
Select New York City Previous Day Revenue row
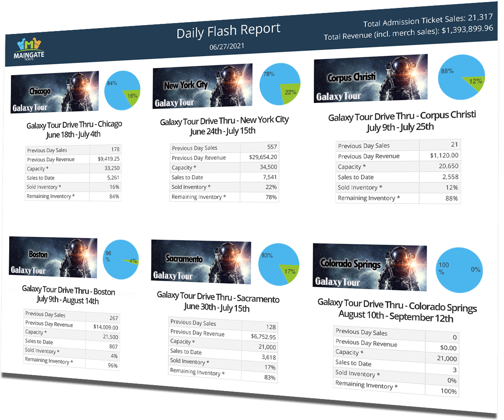(x=224, y=158)
